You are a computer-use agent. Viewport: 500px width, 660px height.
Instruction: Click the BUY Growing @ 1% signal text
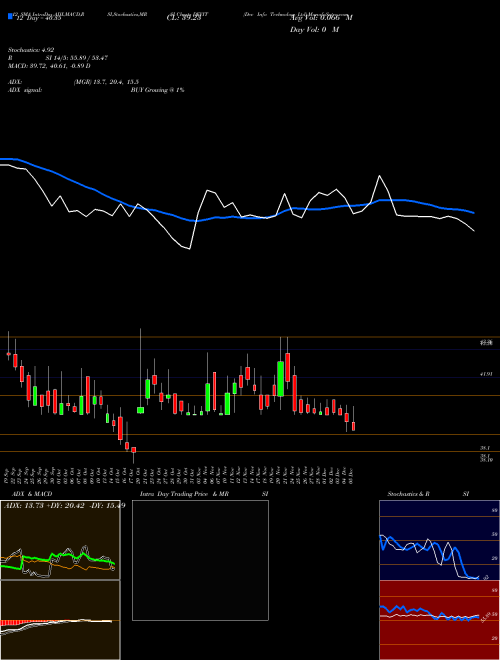pos(157,90)
